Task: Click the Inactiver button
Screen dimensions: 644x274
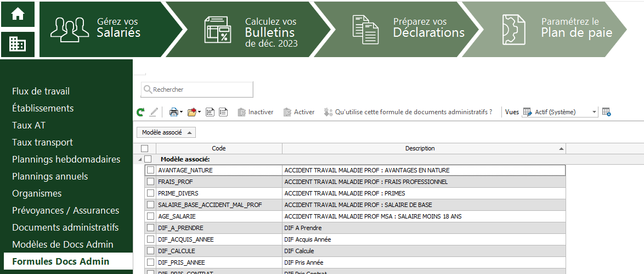Action: 256,112
